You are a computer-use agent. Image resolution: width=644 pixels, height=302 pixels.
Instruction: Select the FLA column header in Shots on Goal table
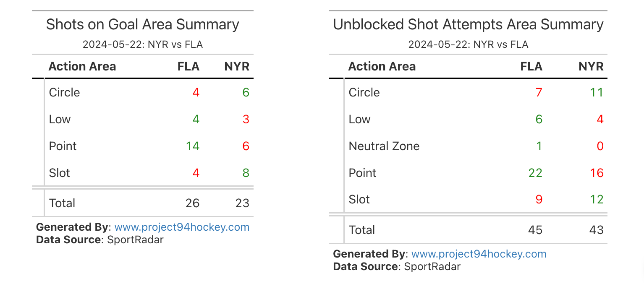click(188, 66)
